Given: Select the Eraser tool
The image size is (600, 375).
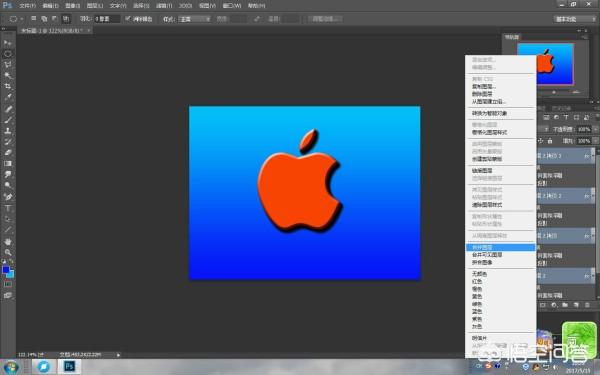Looking at the screenshot, I should [8, 152].
